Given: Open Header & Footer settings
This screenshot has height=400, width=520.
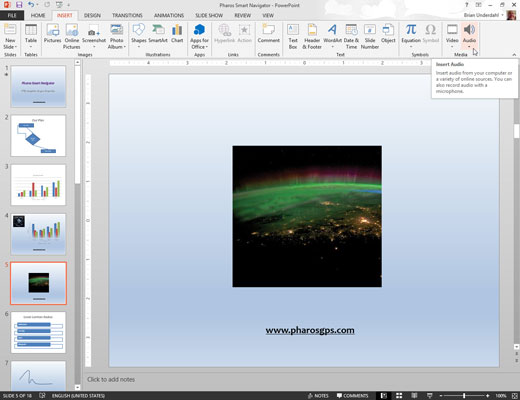Looking at the screenshot, I should (x=312, y=37).
